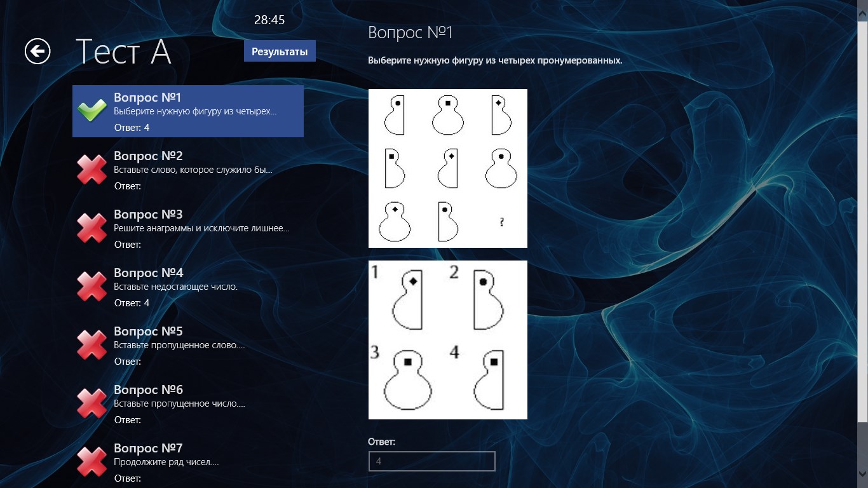Go back with the circled arrow icon

[x=37, y=51]
